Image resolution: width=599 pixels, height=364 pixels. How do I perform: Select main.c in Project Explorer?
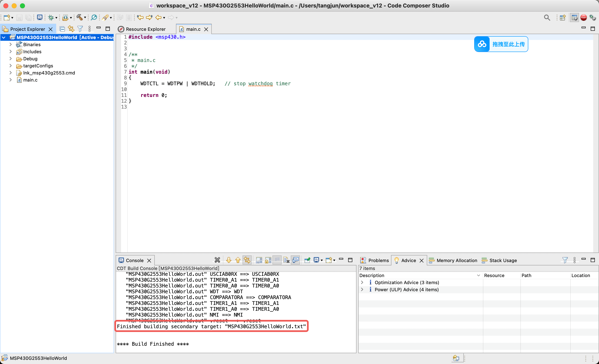click(x=30, y=80)
